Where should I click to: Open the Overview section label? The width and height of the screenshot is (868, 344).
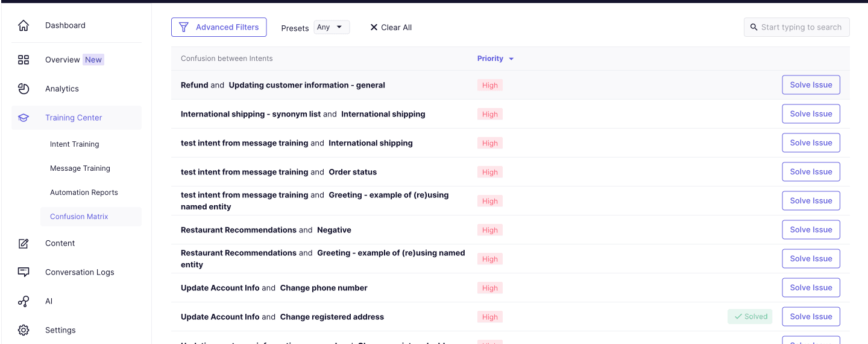63,60
